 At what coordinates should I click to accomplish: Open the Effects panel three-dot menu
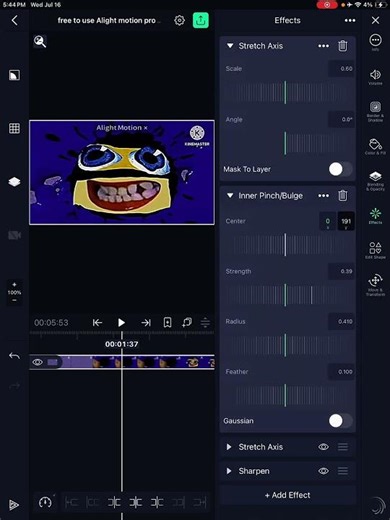tap(350, 20)
